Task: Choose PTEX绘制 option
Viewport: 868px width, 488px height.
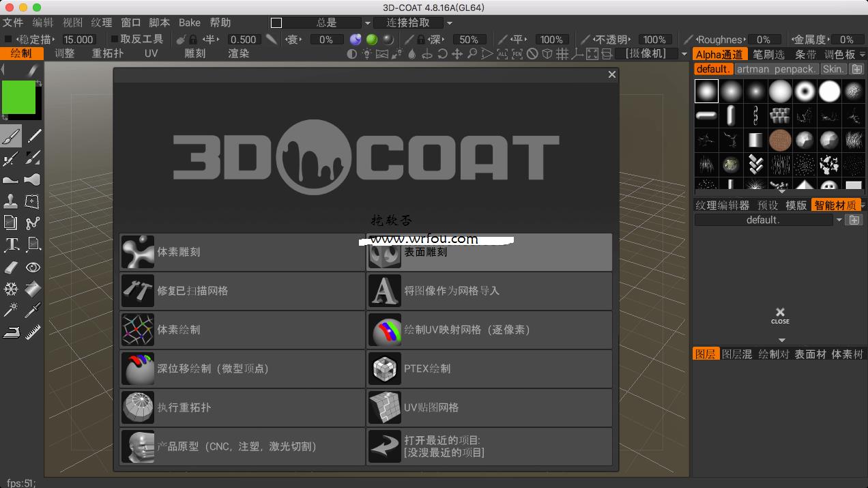Action: point(489,369)
